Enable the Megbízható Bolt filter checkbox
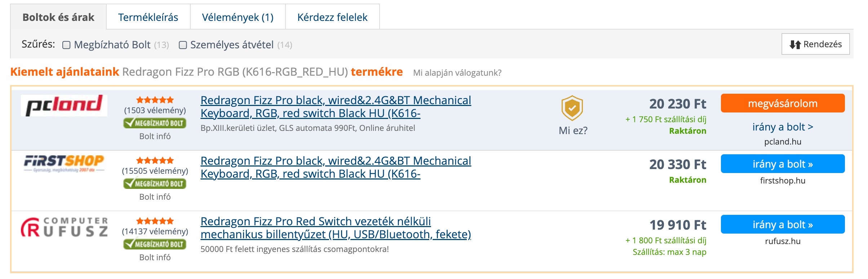The height and width of the screenshot is (279, 868). (66, 45)
